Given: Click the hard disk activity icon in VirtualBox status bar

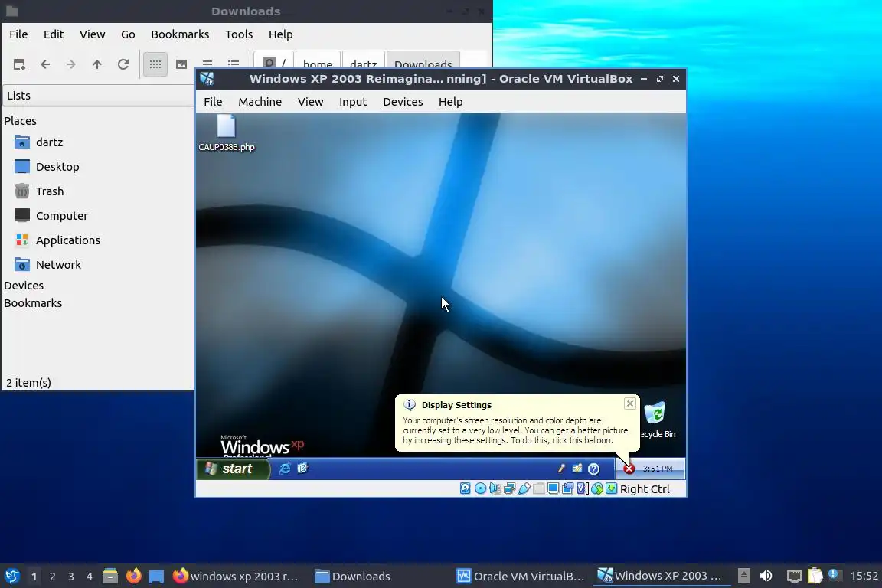Looking at the screenshot, I should point(465,488).
